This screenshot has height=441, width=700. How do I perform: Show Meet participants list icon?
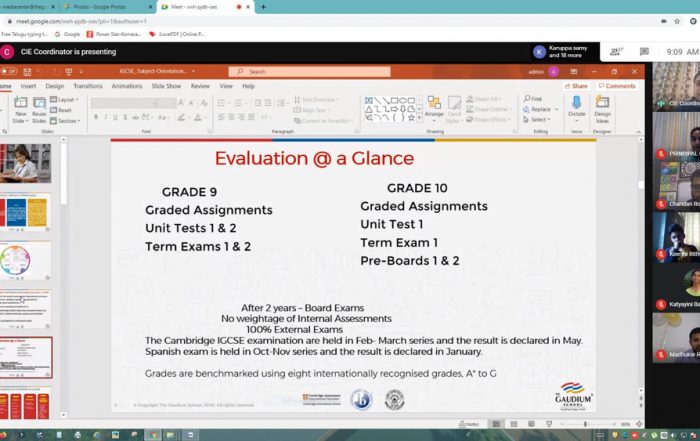617,51
